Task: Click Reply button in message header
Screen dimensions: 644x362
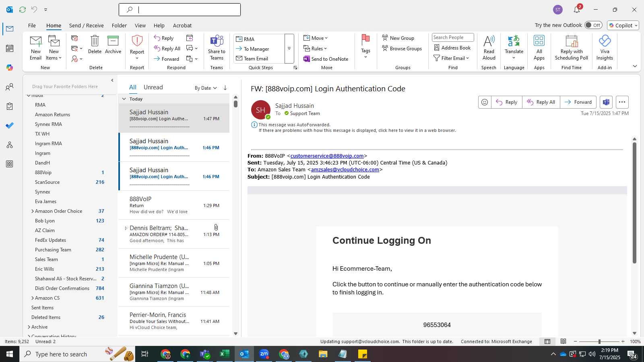Action: coord(507,102)
